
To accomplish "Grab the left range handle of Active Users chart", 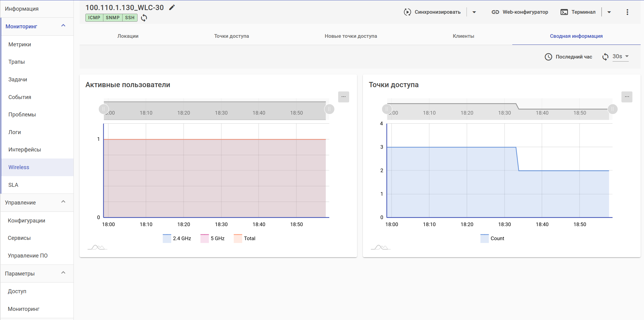I will click(104, 109).
